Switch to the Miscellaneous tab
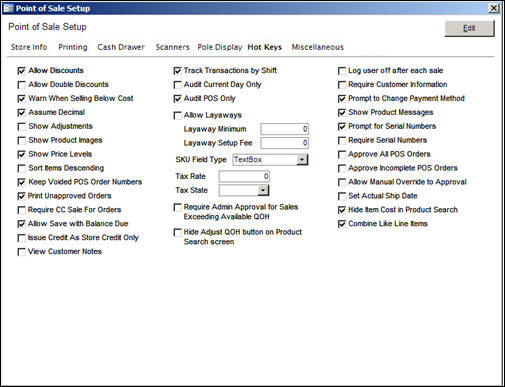 click(x=318, y=47)
